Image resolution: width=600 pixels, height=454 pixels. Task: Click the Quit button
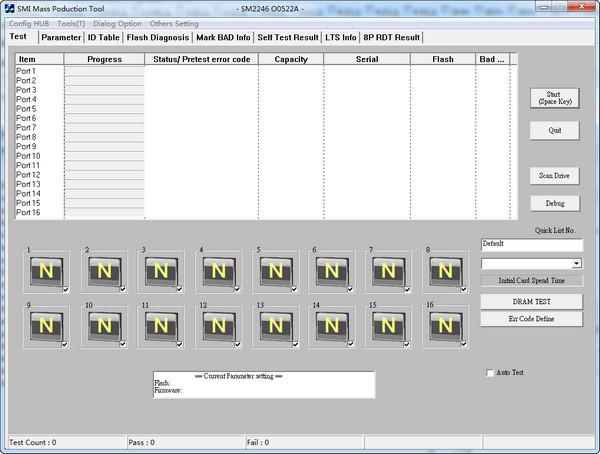555,131
